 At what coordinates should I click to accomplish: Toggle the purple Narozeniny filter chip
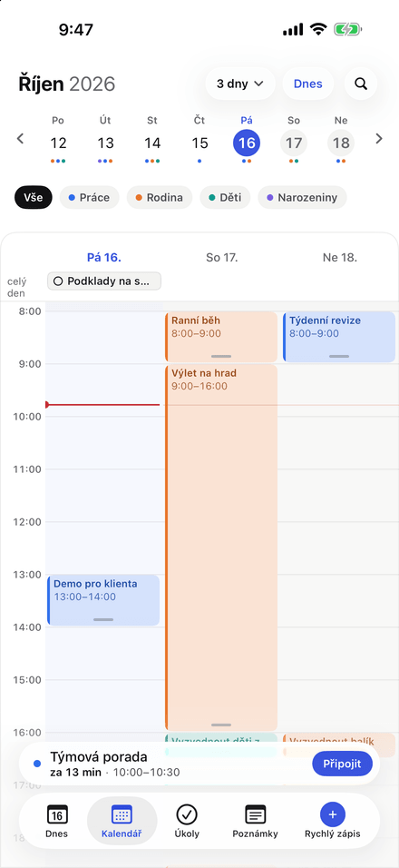[x=302, y=198]
